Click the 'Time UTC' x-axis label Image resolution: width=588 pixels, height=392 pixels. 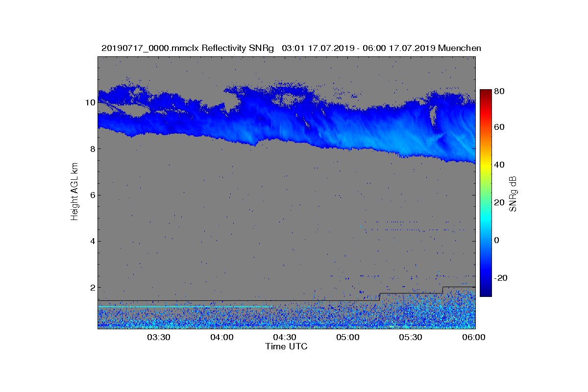(x=286, y=346)
